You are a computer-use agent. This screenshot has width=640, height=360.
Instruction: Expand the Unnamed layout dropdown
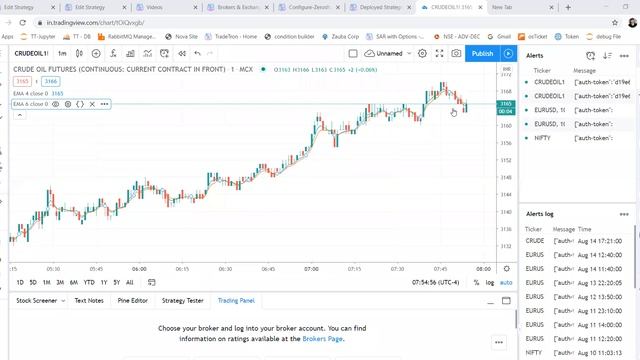409,53
